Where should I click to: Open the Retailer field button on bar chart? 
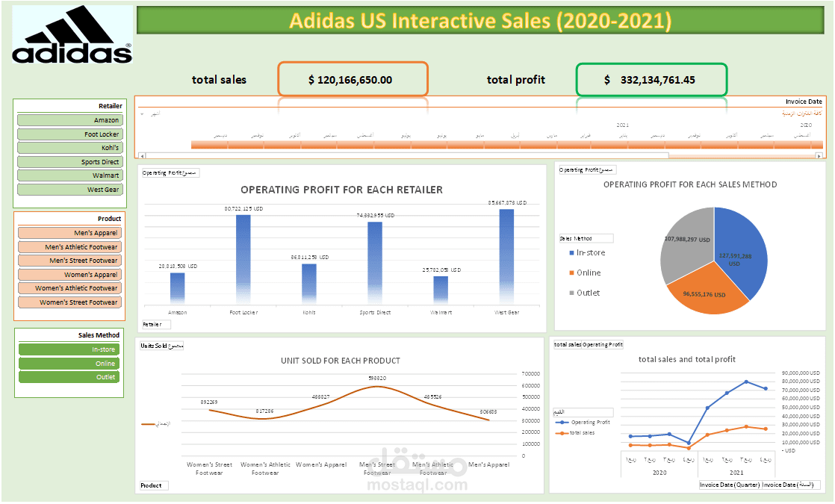pos(156,324)
